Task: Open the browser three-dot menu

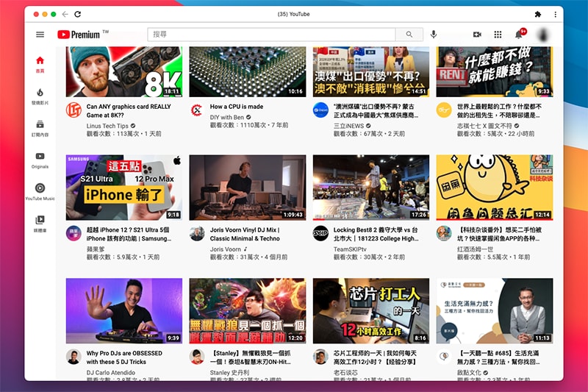Action: (x=555, y=14)
